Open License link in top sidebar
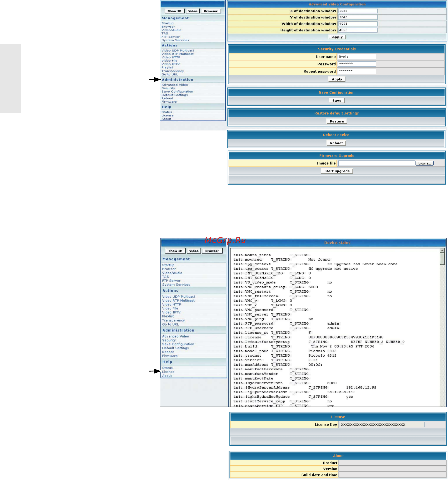This screenshot has height=480, width=448. (167, 116)
